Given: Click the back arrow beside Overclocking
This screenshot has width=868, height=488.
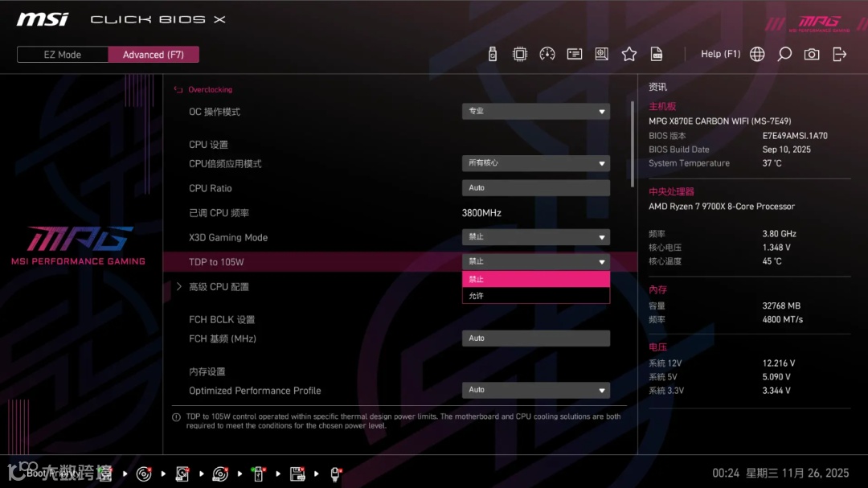Looking at the screenshot, I should point(178,90).
